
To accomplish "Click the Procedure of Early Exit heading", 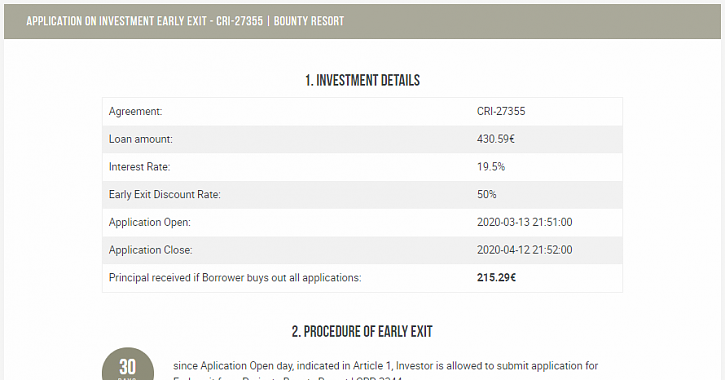I will [x=362, y=331].
